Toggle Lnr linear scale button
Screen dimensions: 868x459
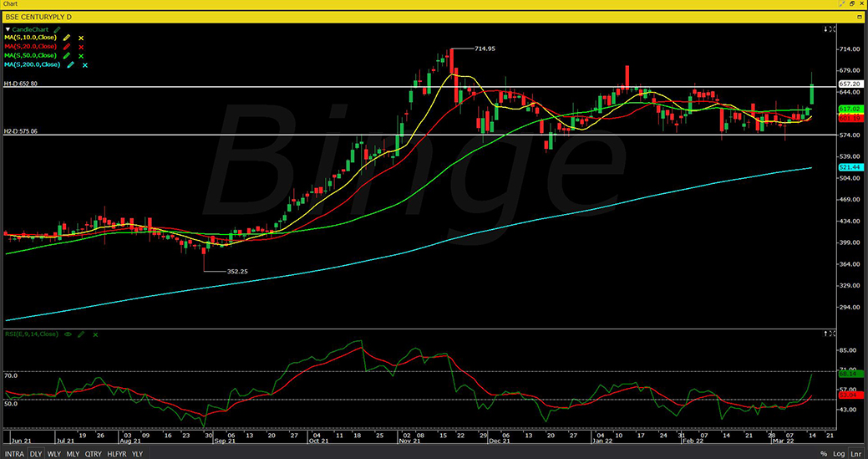tap(856, 453)
